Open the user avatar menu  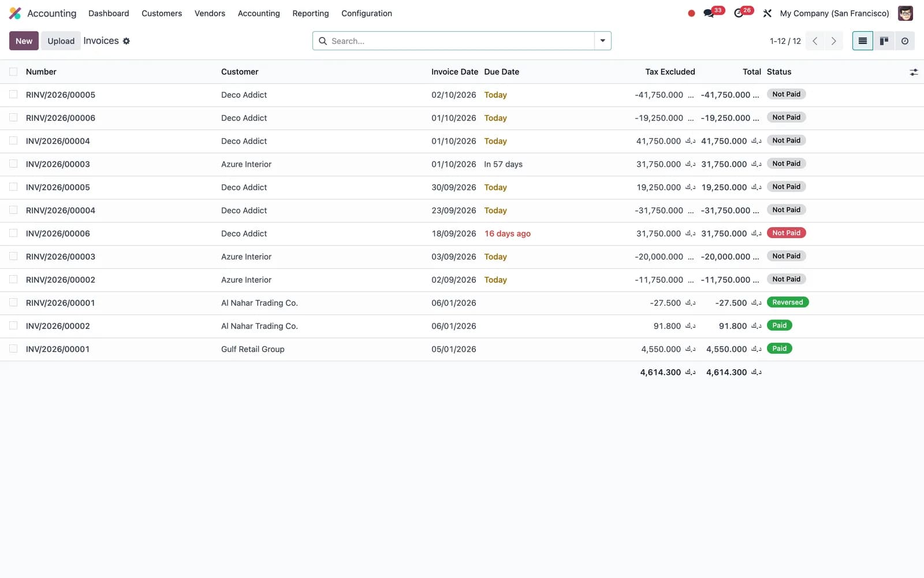point(906,13)
